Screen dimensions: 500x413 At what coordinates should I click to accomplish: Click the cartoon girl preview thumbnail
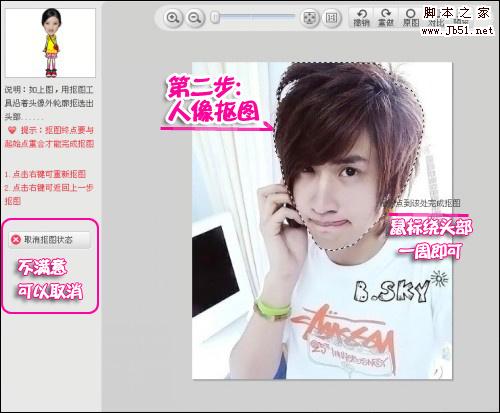point(50,43)
